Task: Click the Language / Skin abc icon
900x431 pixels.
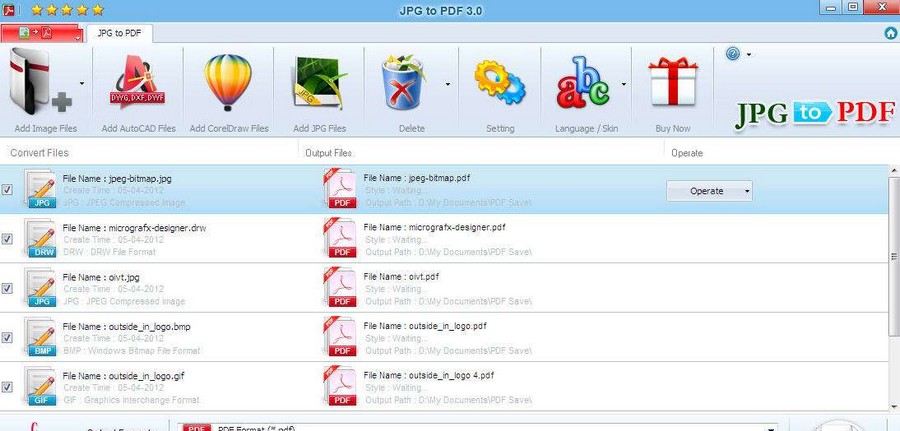Action: [583, 82]
